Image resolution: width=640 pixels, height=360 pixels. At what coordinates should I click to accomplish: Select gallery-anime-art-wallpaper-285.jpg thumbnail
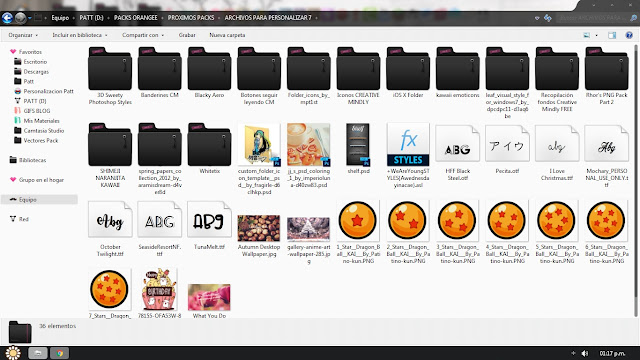click(x=309, y=229)
